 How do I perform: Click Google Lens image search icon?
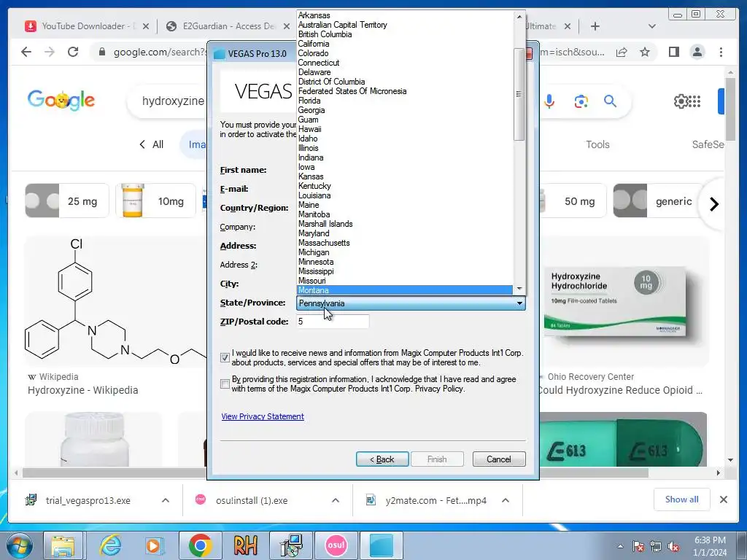click(581, 101)
